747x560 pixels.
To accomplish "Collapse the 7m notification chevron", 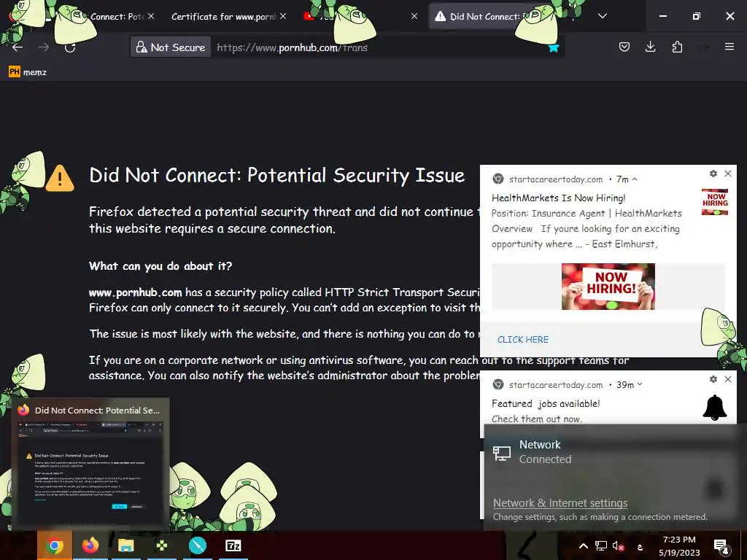I will click(635, 179).
